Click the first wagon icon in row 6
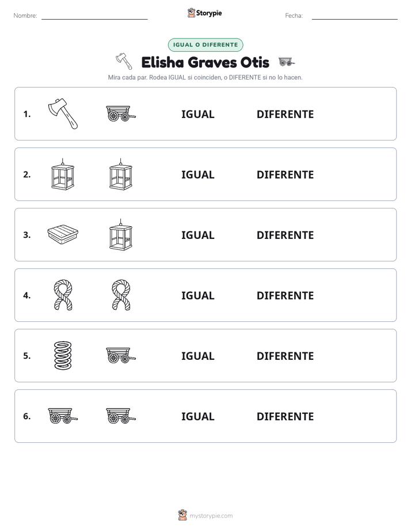This screenshot has height=532, width=411. click(x=63, y=416)
